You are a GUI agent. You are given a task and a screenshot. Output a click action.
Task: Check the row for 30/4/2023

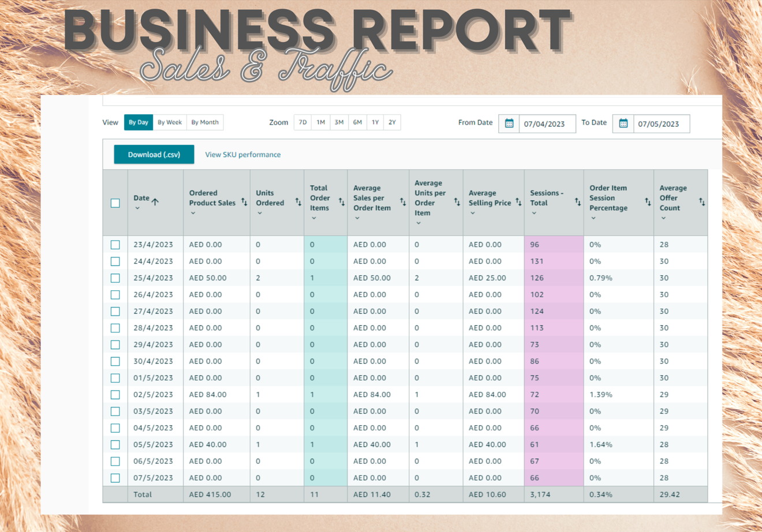pyautogui.click(x=115, y=361)
